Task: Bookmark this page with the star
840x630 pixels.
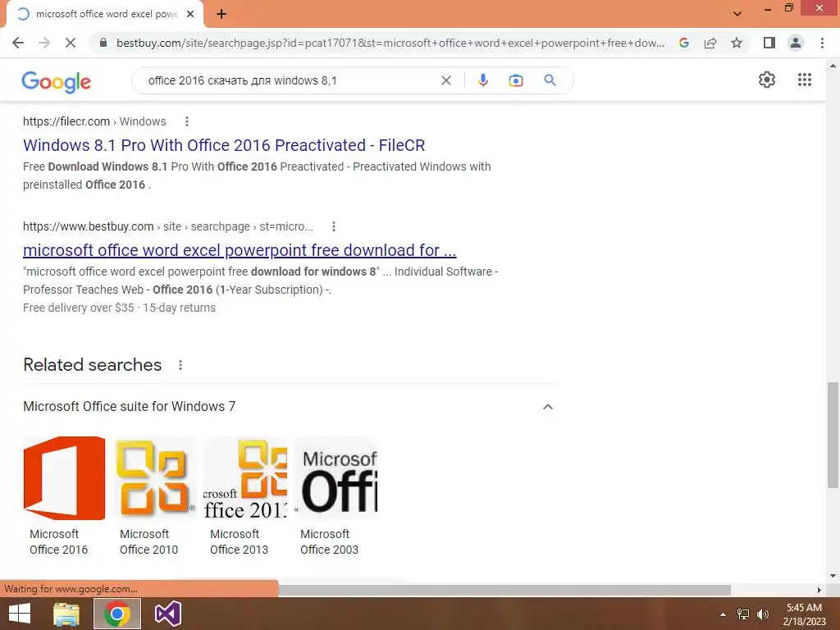Action: click(x=737, y=43)
